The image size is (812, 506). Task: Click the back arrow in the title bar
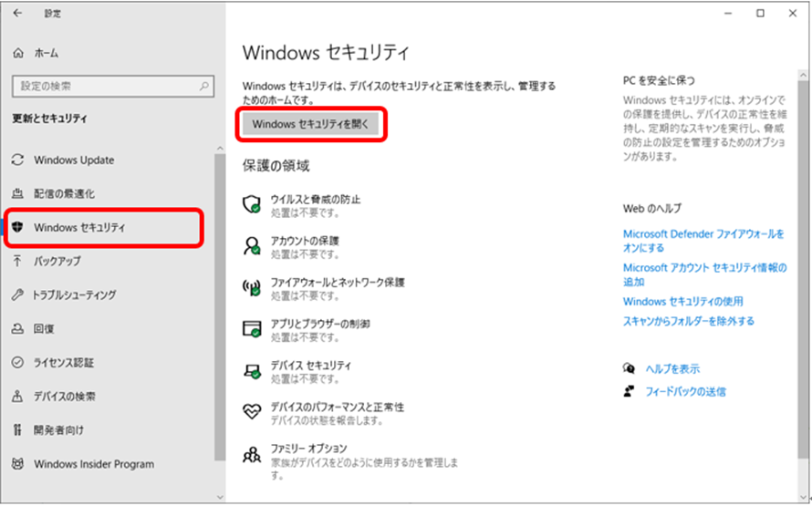[17, 14]
